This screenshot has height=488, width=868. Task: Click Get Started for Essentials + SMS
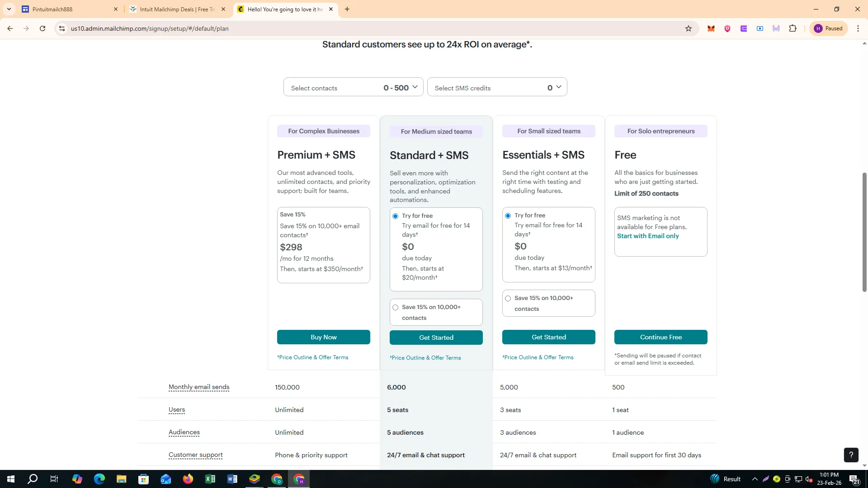pos(549,337)
